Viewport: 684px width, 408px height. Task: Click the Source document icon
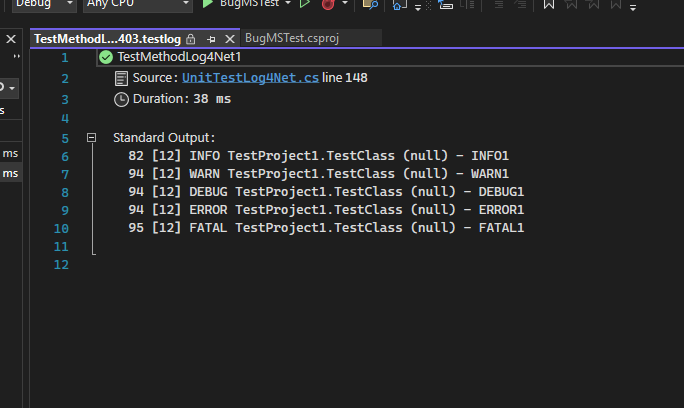[x=121, y=79]
